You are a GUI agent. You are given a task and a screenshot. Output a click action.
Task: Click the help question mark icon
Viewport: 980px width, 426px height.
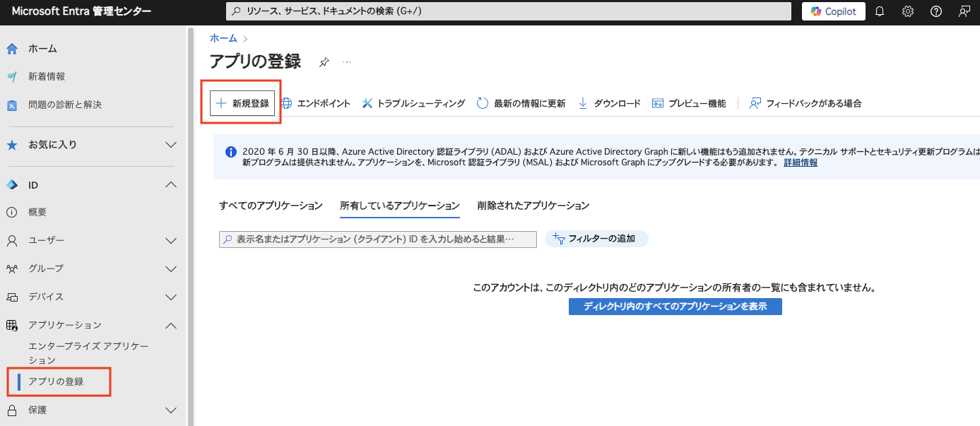(x=934, y=11)
